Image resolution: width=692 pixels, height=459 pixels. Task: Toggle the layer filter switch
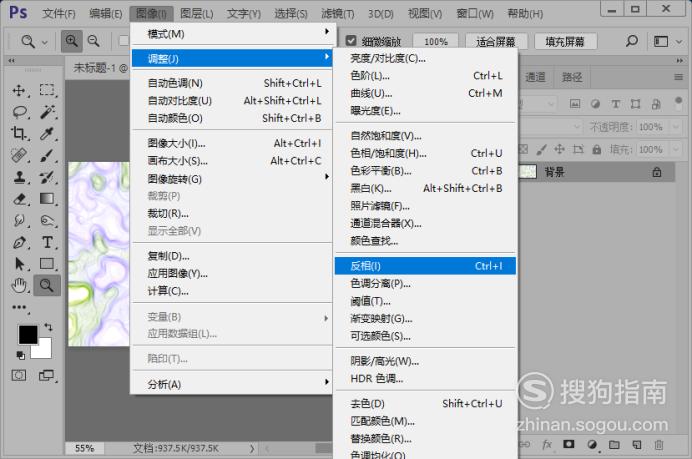coord(678,103)
